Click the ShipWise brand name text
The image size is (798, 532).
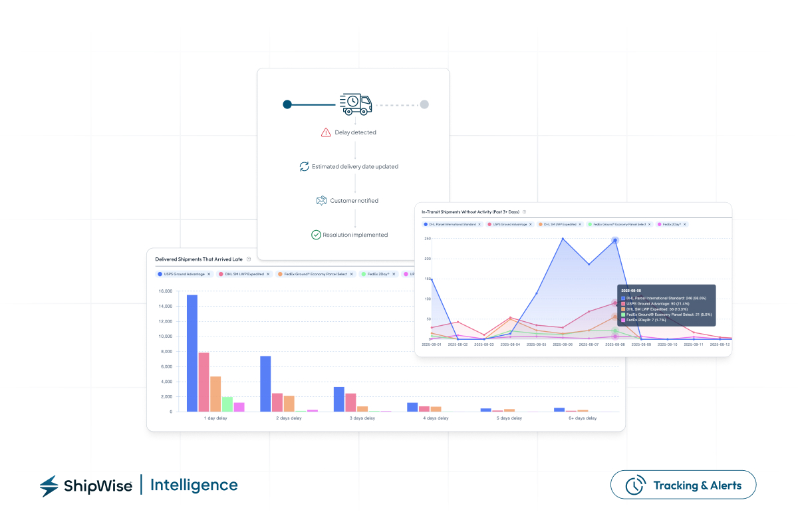[98, 486]
